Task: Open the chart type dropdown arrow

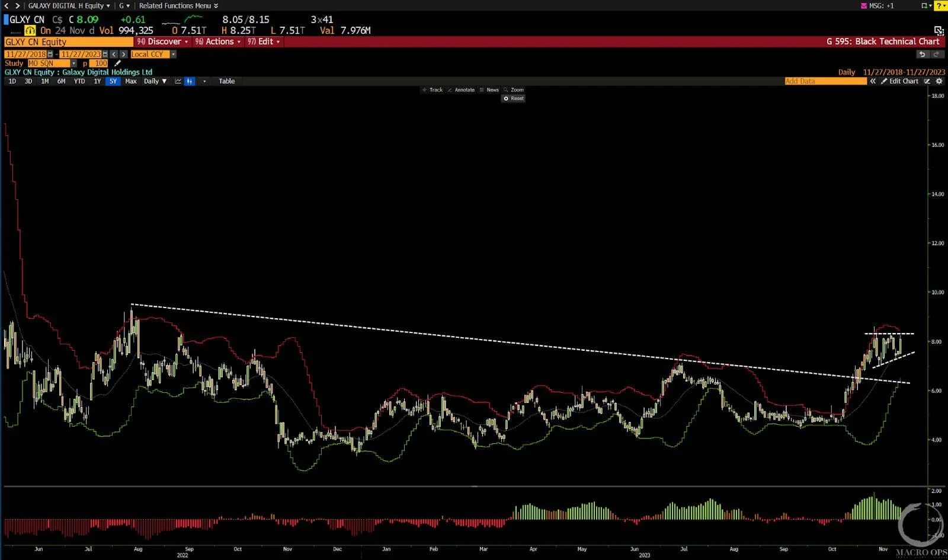Action: click(204, 81)
